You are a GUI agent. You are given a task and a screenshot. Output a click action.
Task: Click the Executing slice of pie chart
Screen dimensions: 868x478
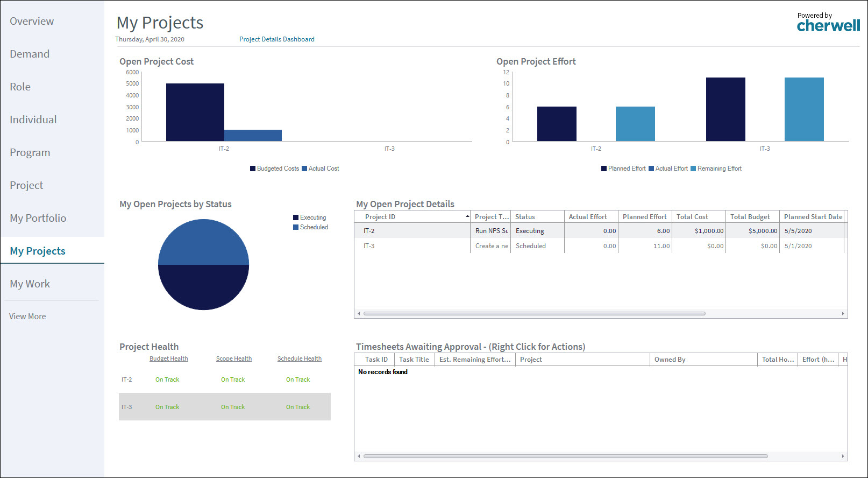point(203,287)
